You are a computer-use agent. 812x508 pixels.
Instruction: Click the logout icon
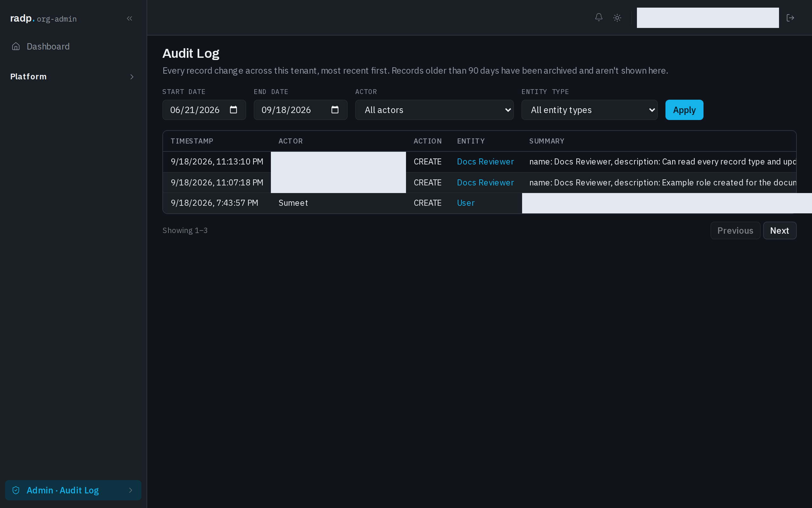coord(790,18)
